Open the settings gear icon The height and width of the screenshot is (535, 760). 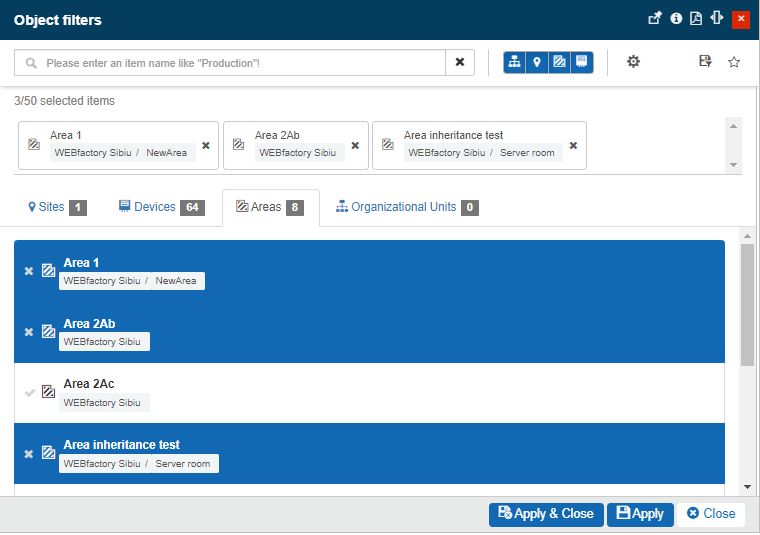pos(633,62)
